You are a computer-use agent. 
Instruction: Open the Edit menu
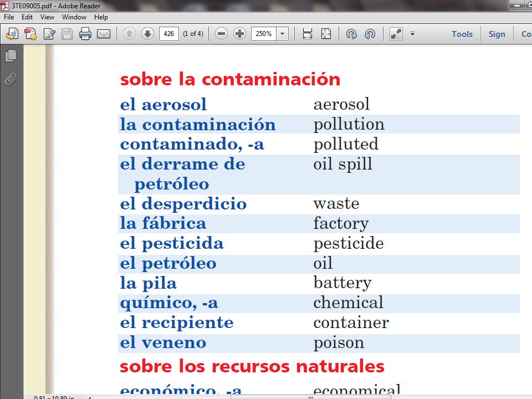coord(27,17)
